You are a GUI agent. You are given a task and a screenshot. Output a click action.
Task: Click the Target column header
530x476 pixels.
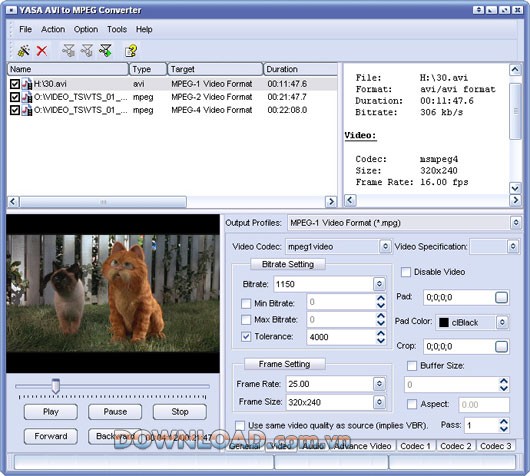(215, 69)
